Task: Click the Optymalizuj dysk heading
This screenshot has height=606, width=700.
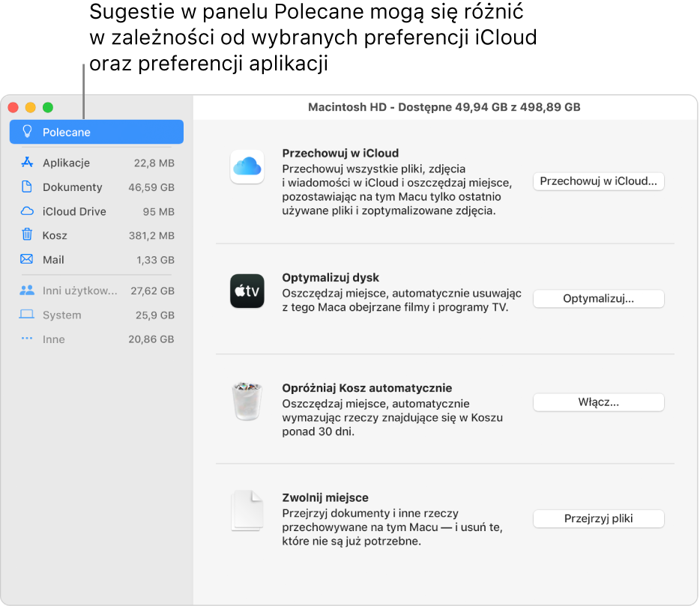Action: click(x=331, y=278)
